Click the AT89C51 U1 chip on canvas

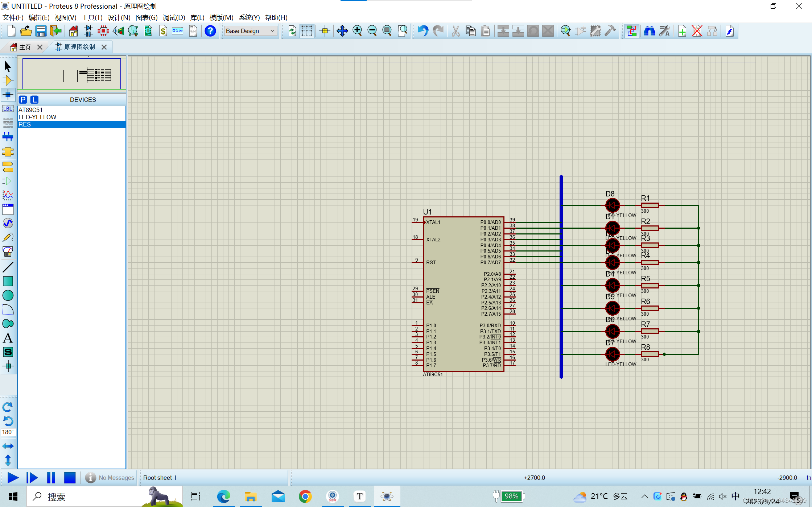463,294
